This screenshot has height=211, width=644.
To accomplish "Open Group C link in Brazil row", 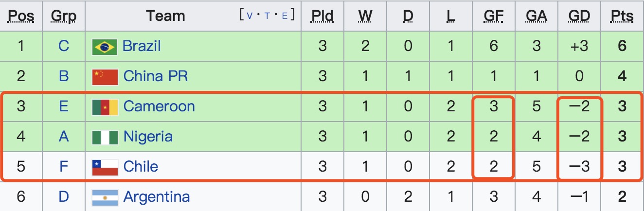I will 64,46.
